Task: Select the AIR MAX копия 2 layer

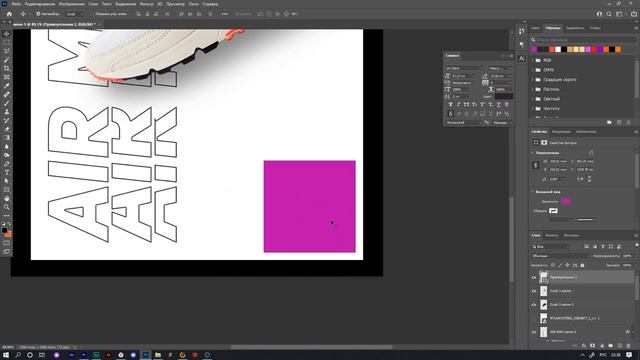Action: pyautogui.click(x=586, y=332)
